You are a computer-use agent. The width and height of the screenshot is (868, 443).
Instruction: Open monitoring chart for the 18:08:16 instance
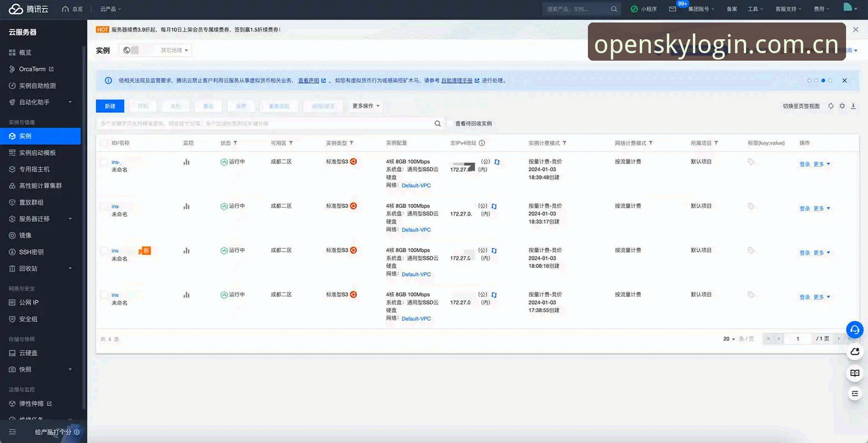[186, 251]
